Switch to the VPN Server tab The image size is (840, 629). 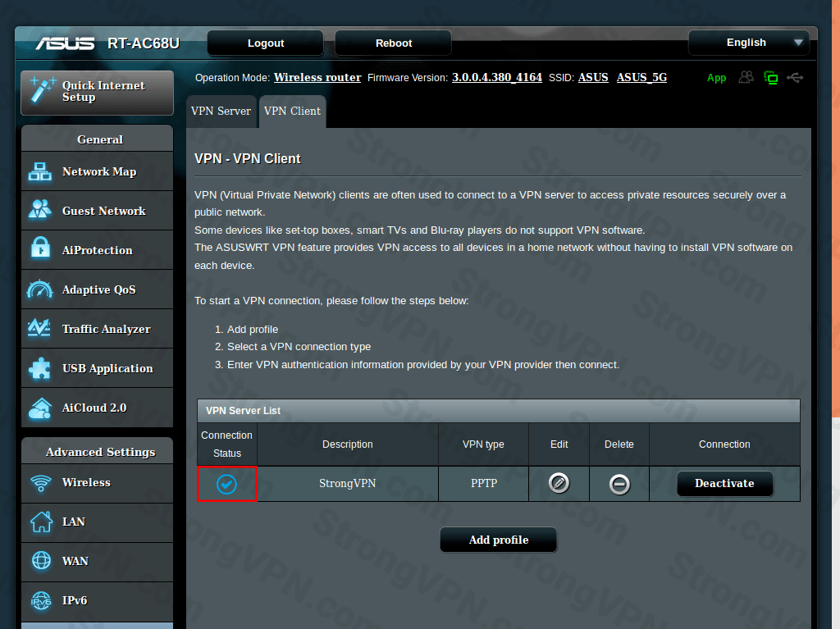click(x=221, y=111)
